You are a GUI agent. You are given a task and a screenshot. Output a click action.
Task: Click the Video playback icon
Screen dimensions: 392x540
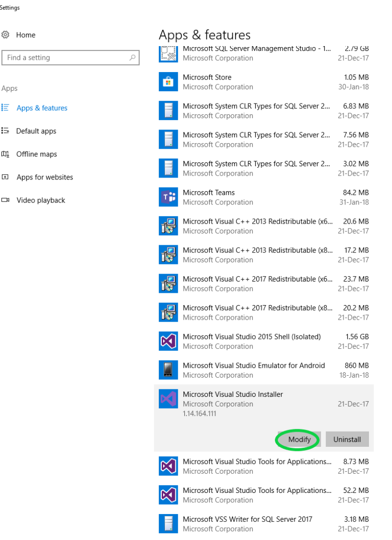tap(5, 200)
